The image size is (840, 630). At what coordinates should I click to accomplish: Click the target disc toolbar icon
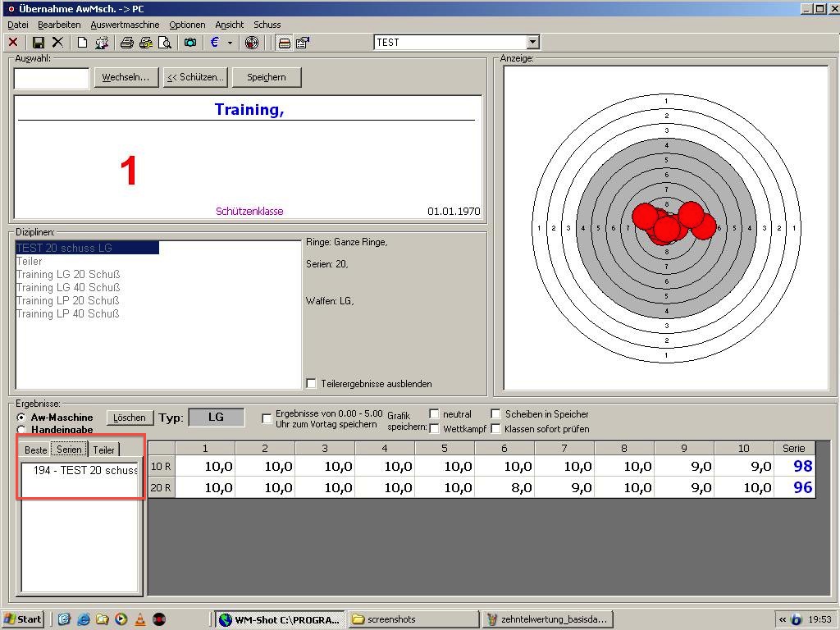coord(252,43)
